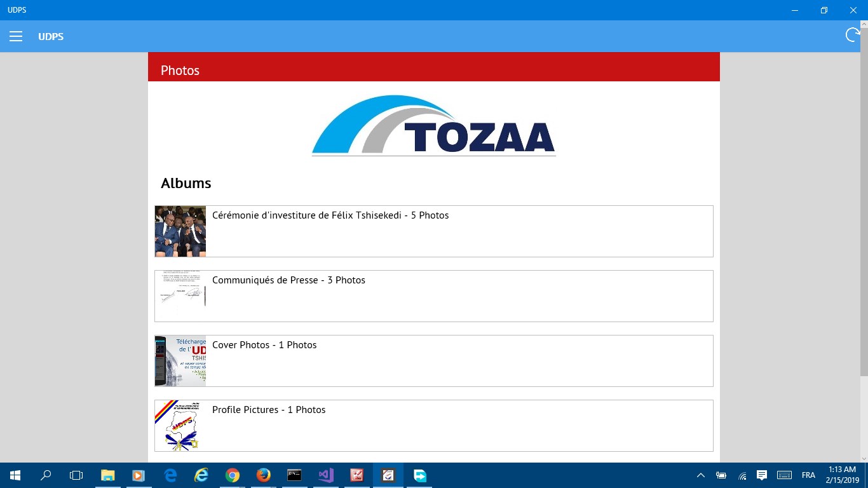The width and height of the screenshot is (868, 488).
Task: Open battery status tray icon
Action: tap(721, 475)
